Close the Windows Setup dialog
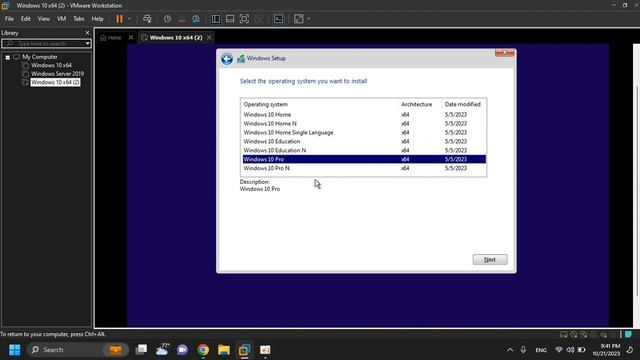The width and height of the screenshot is (640, 360). click(504, 53)
